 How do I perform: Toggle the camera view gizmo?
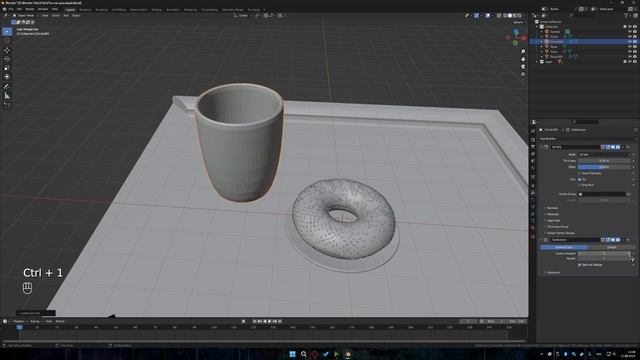click(523, 67)
